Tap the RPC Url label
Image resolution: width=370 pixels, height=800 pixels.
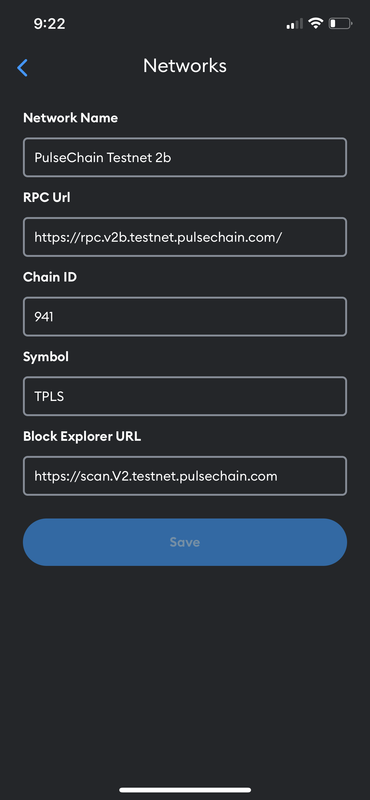[x=47, y=197]
